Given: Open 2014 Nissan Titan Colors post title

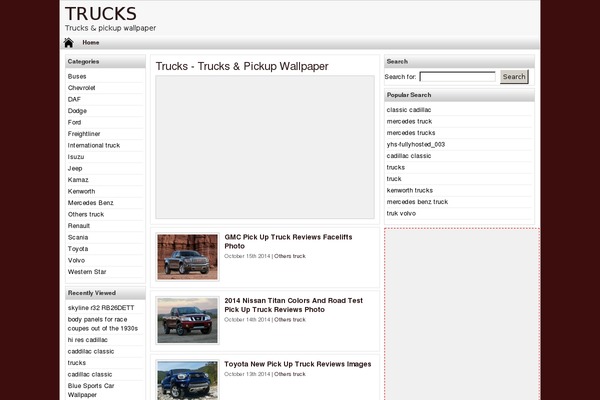Looking at the screenshot, I should [293, 305].
